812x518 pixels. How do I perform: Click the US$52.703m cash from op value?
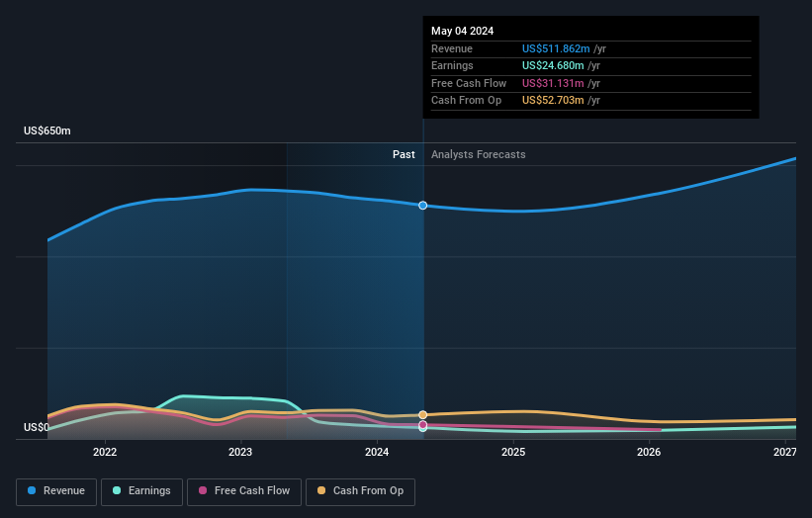click(553, 101)
